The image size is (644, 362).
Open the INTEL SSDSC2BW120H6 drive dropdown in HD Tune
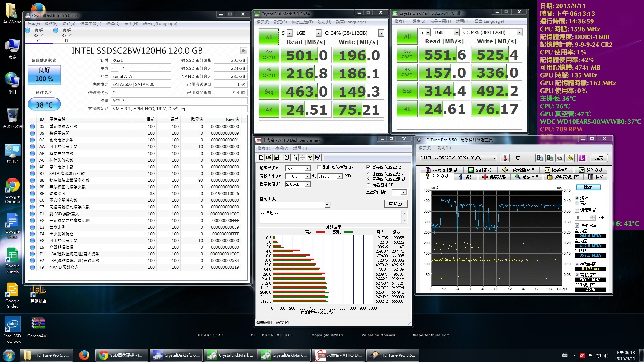[x=494, y=158]
